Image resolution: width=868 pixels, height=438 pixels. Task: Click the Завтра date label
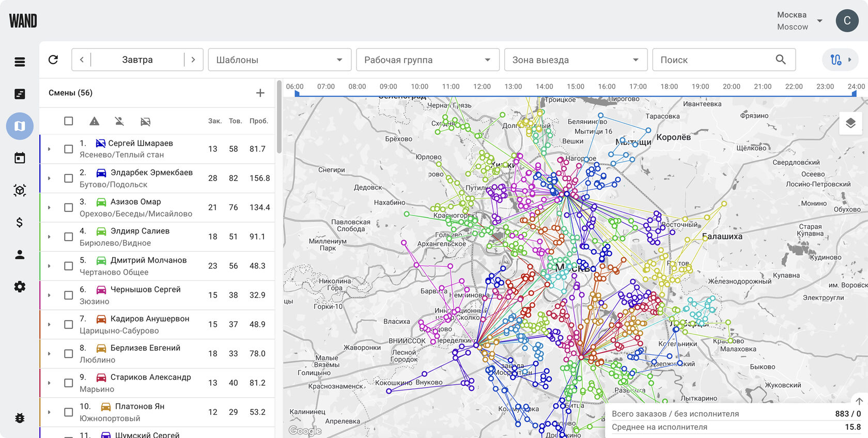(137, 60)
